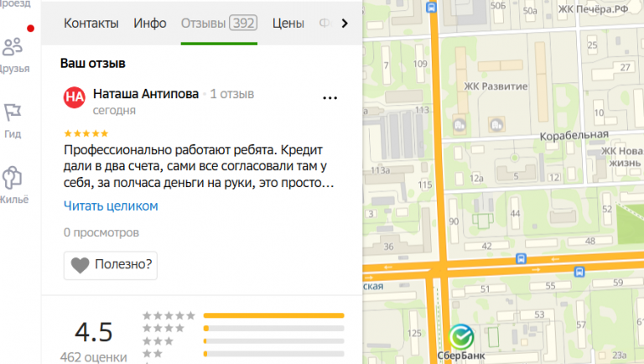Viewport: 644px width, 364px height.
Task: Click building 36 on the map
Action: [388, 247]
